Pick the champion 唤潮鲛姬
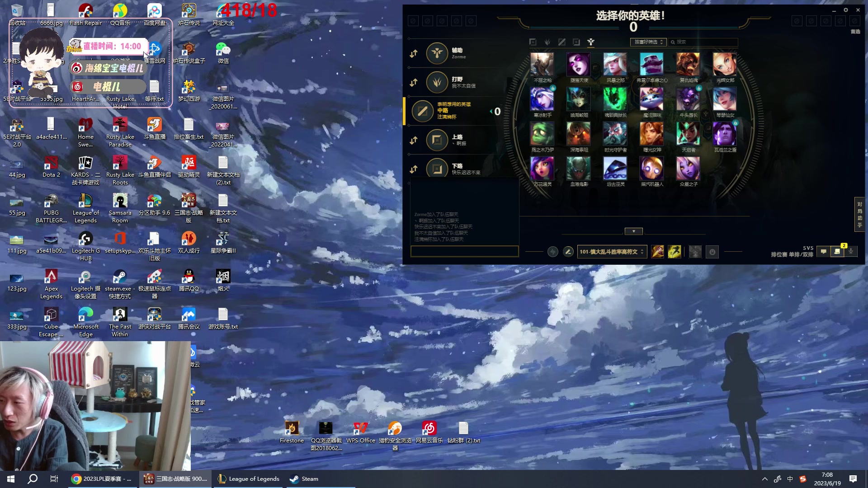 (x=579, y=99)
